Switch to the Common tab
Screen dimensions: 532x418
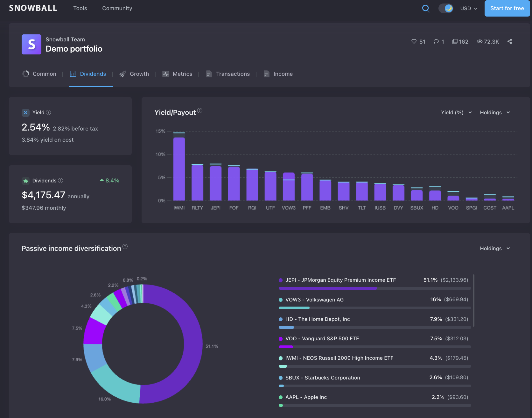(39, 74)
